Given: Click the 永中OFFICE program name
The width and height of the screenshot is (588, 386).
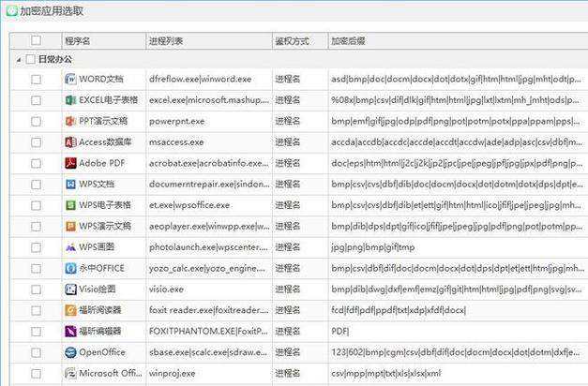Looking at the screenshot, I should click(101, 268).
